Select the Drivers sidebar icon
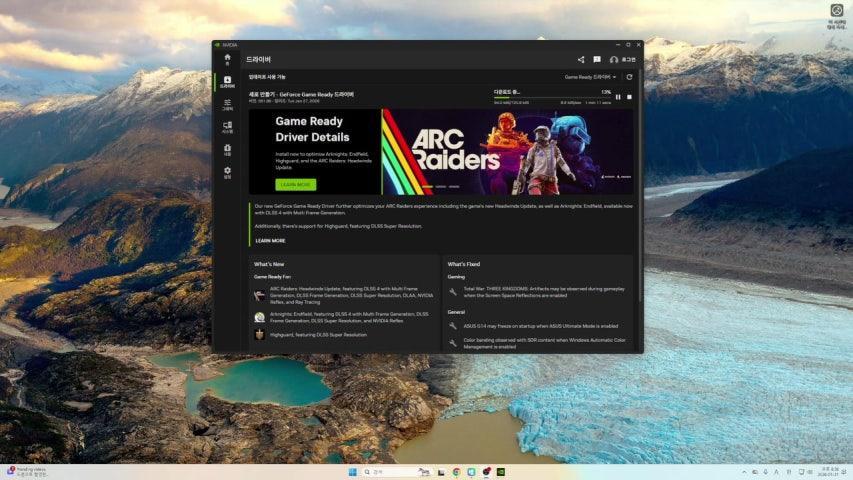The image size is (853, 480). tap(227, 82)
